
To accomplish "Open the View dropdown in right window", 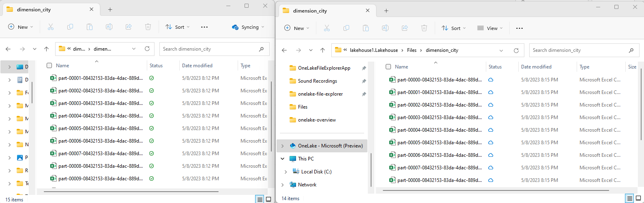I will 490,28.
